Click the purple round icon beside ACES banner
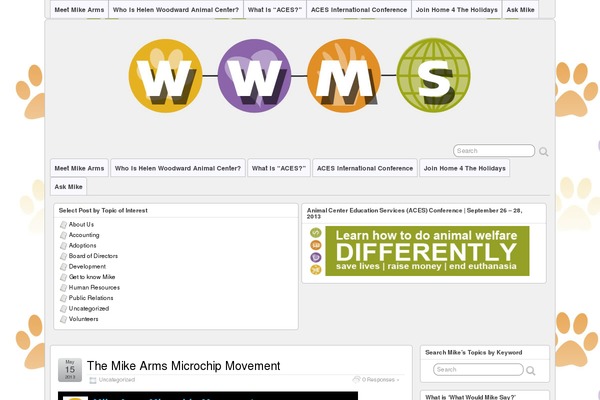Screen dimensions: 600x400 coord(316,257)
